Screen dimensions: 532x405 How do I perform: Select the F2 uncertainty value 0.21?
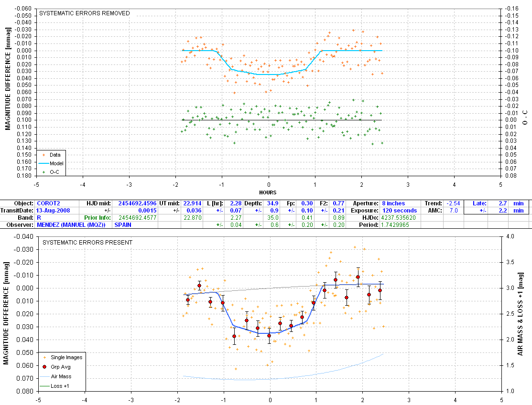[x=338, y=211]
